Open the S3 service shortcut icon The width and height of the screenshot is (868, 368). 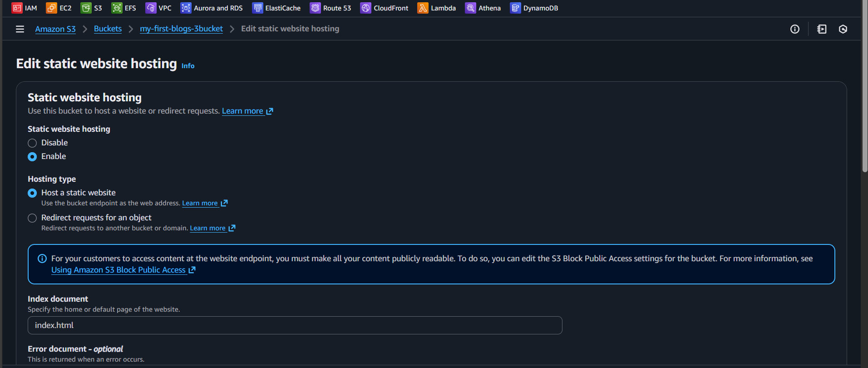tap(86, 8)
